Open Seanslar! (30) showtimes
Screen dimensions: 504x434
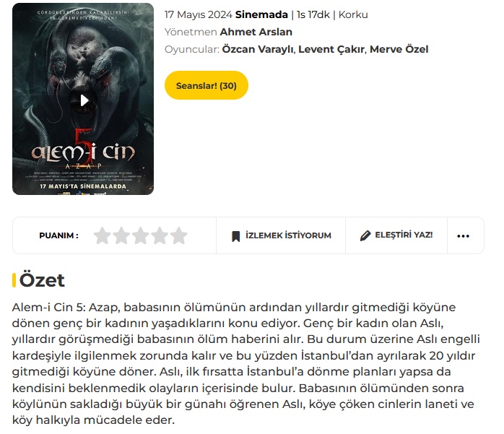(x=207, y=85)
